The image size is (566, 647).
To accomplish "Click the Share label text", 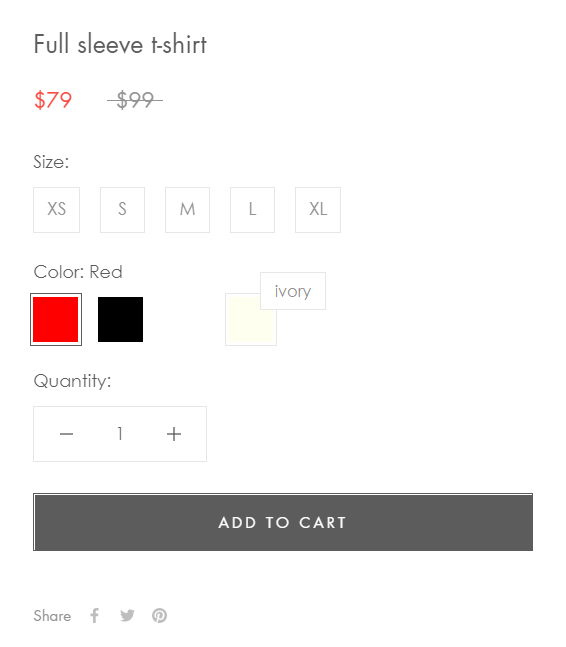I will tap(52, 616).
